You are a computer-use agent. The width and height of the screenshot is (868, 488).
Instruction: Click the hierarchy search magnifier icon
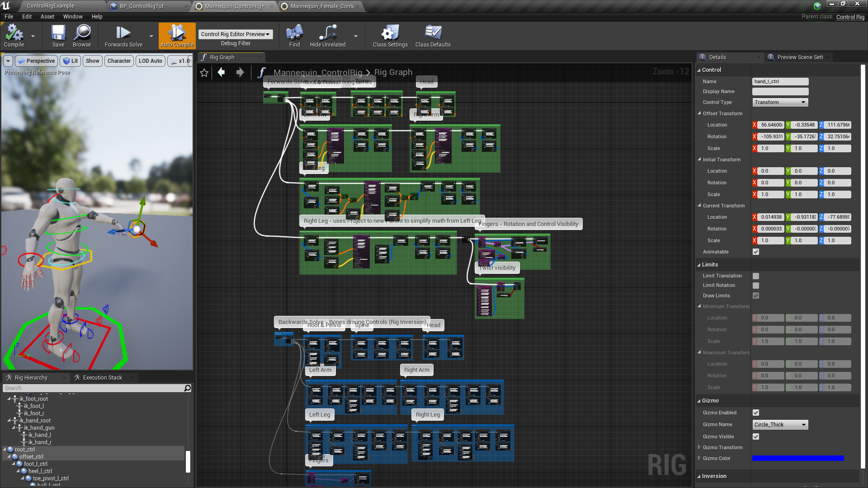click(x=188, y=388)
